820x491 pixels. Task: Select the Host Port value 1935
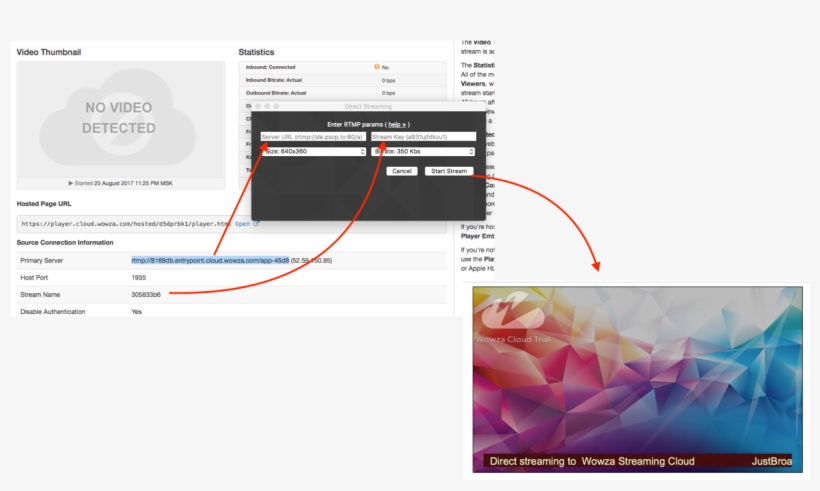pos(139,278)
